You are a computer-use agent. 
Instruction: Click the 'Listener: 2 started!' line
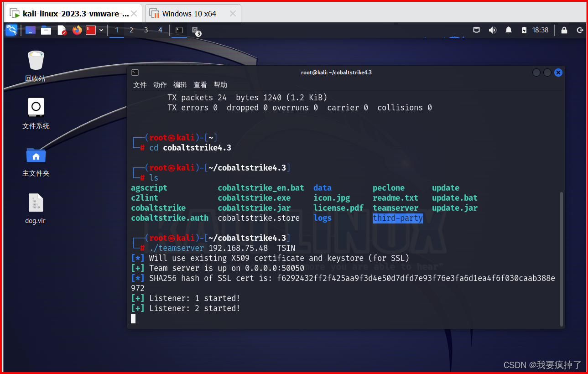pos(186,308)
